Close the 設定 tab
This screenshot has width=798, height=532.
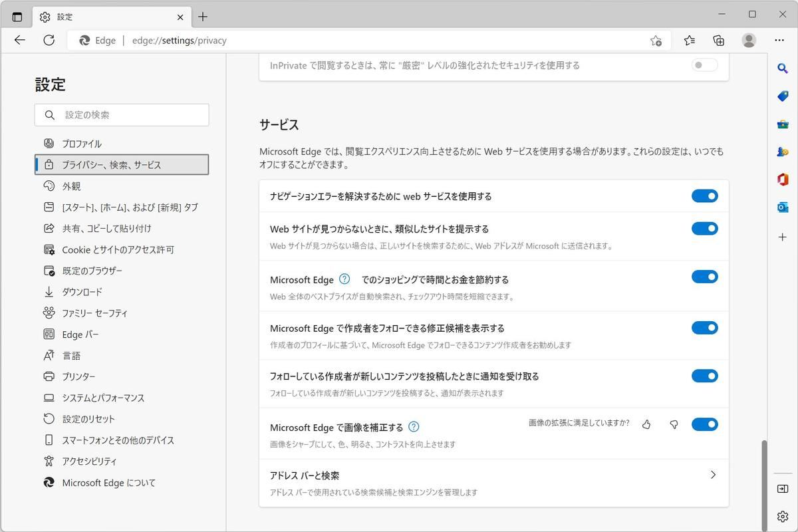180,17
